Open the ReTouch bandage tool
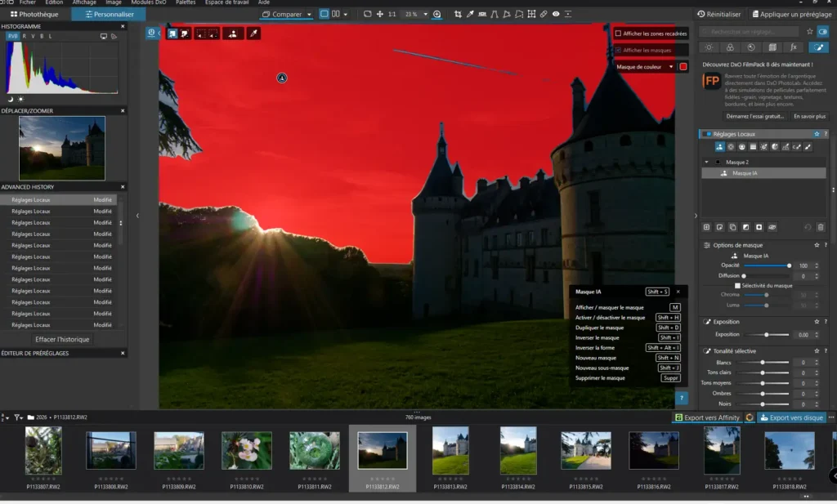This screenshot has height=504, width=837. (544, 15)
